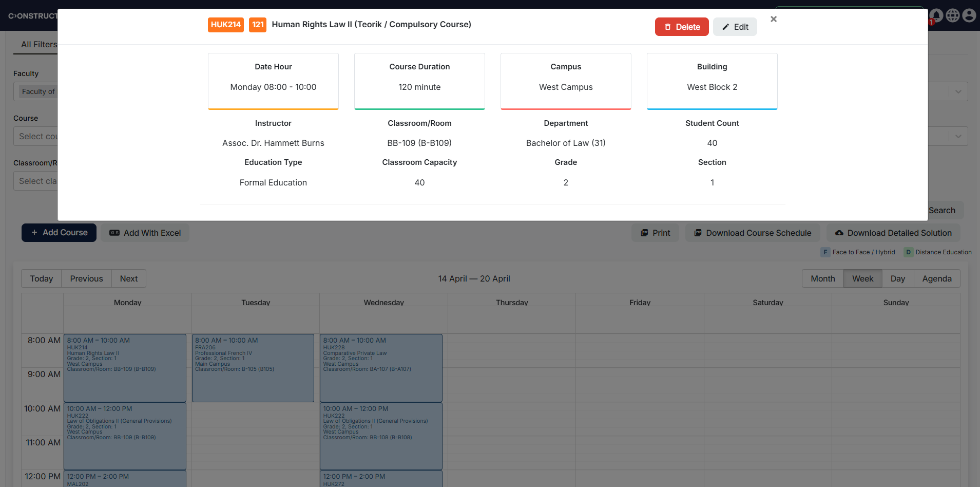The height and width of the screenshot is (487, 980).
Task: Click the trash icon on the Delete button
Action: pyautogui.click(x=668, y=26)
